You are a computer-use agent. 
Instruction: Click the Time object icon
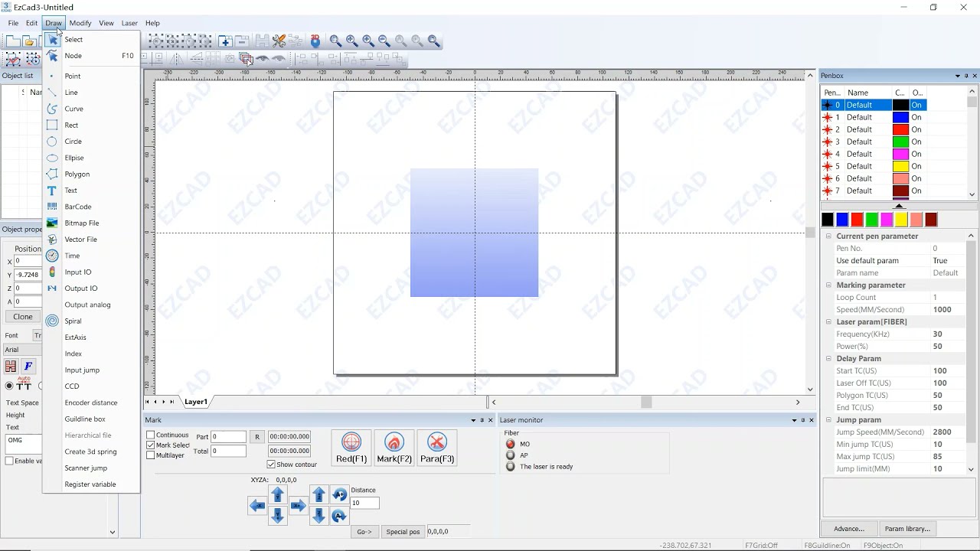[52, 256]
